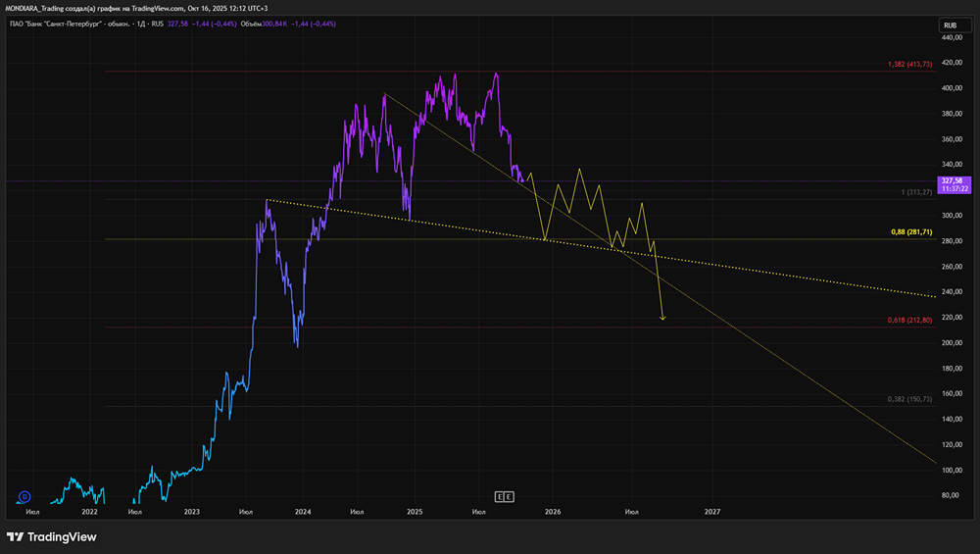Click the 80,00 price axis label
Viewport: 980px width, 554px height.
[x=950, y=495]
